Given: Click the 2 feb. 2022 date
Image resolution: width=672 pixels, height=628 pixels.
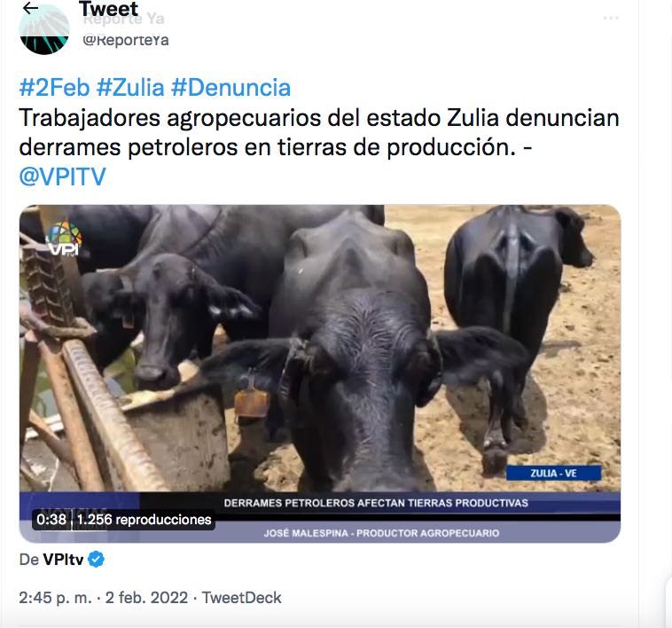Looking at the screenshot, I should coord(146,598).
